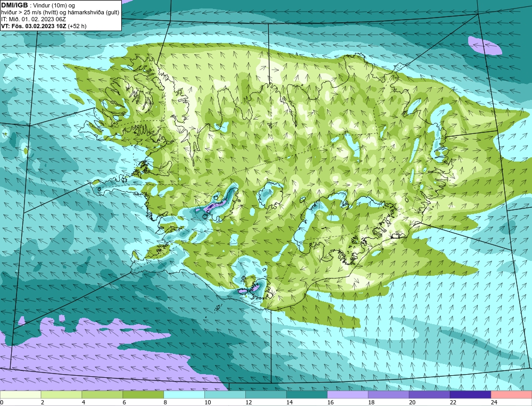Click the DMI/IGB title text
The width and height of the screenshot is (532, 406).
(x=14, y=5)
